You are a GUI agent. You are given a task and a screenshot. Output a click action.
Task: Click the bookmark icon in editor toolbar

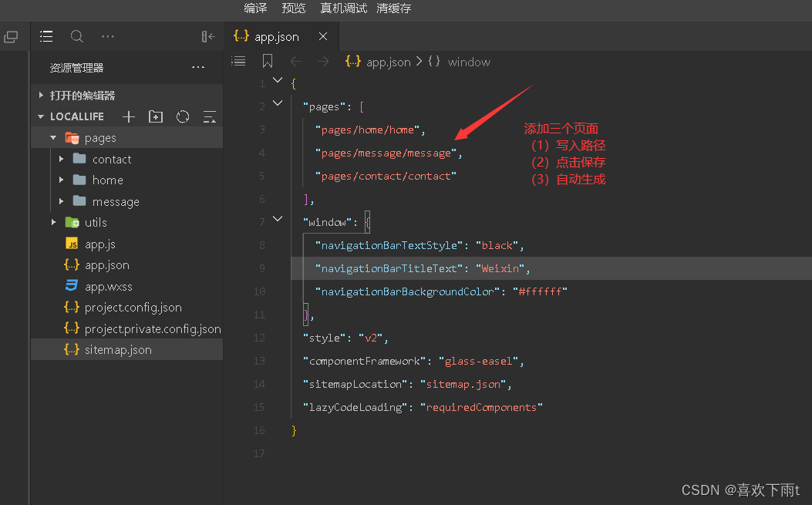(268, 61)
